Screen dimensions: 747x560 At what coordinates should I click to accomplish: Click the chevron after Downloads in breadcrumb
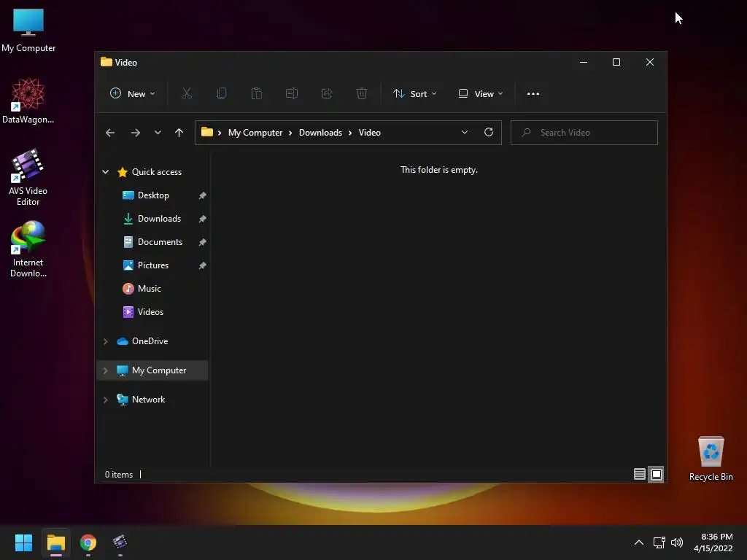349,133
